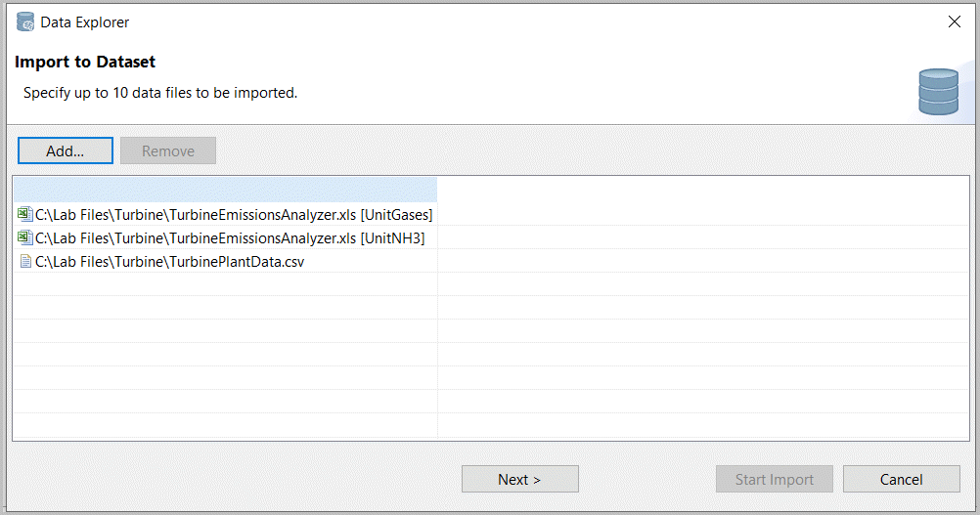Click the Data Explorer title bar icon
The image size is (980, 515).
coord(25,21)
